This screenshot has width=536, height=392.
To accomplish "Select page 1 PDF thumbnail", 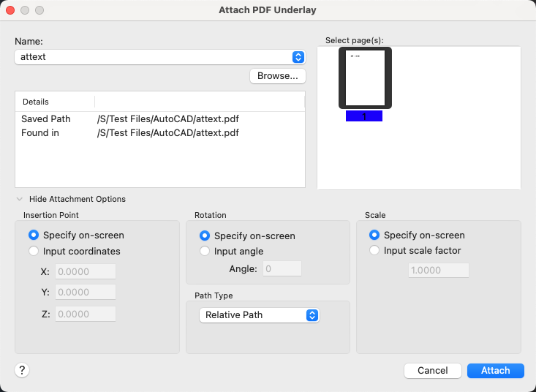I will [x=365, y=79].
